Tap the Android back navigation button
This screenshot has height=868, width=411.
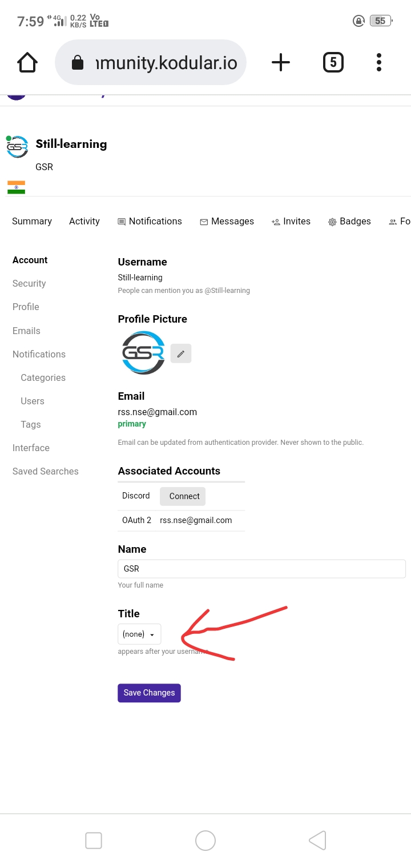pos(317,840)
